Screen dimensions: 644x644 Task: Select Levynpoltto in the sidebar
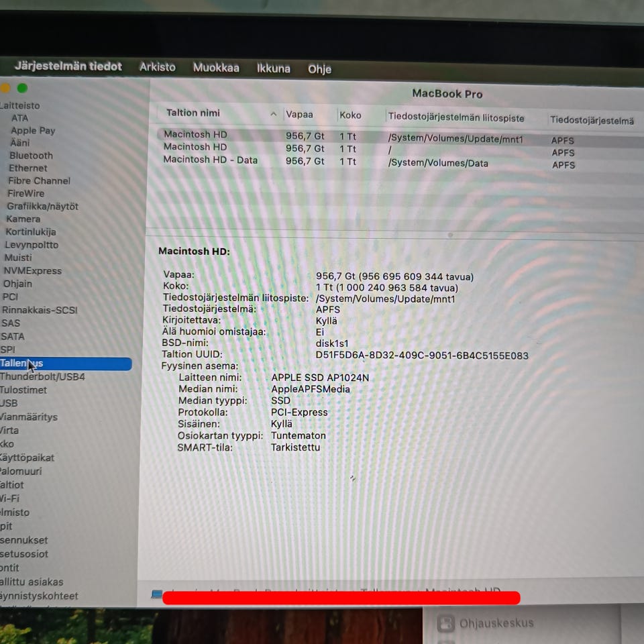pos(32,245)
